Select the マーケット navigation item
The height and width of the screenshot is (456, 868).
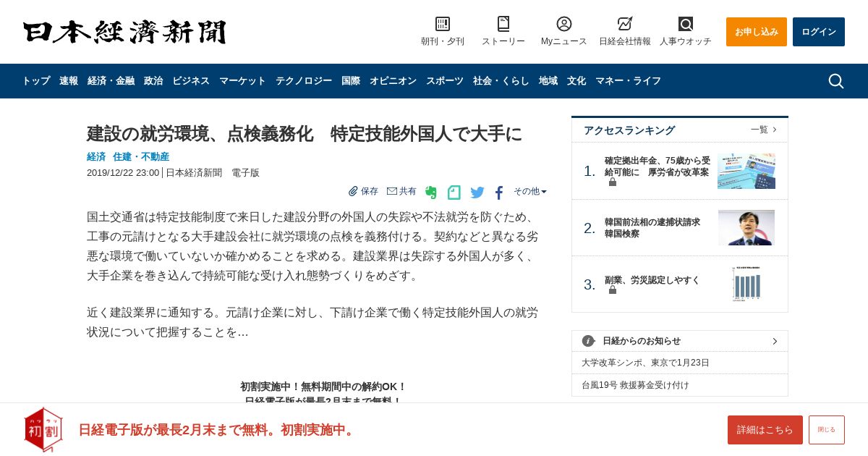pos(242,81)
